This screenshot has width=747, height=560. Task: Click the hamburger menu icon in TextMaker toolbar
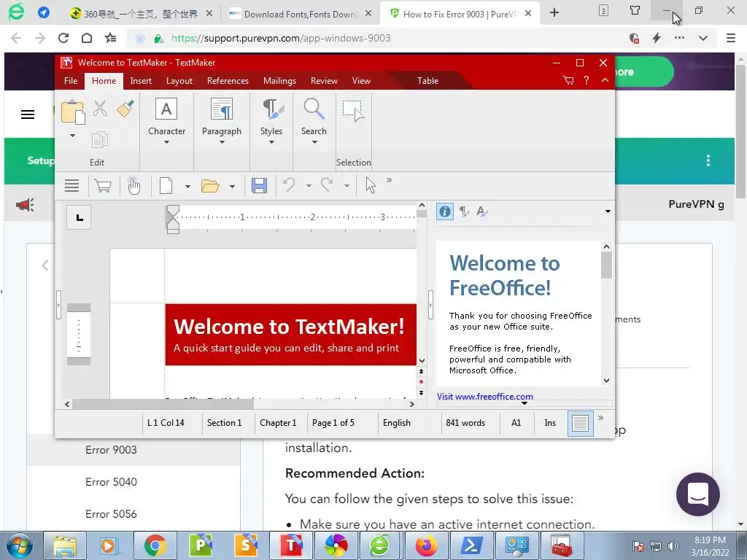coord(72,186)
